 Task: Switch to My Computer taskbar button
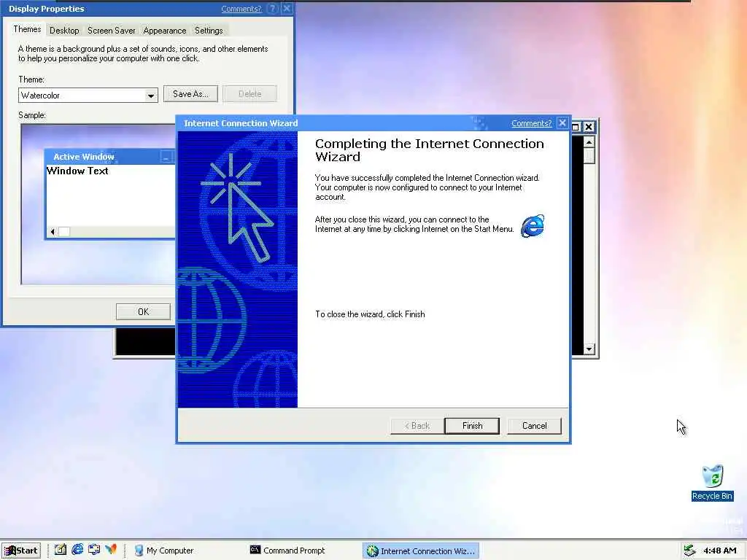point(186,551)
